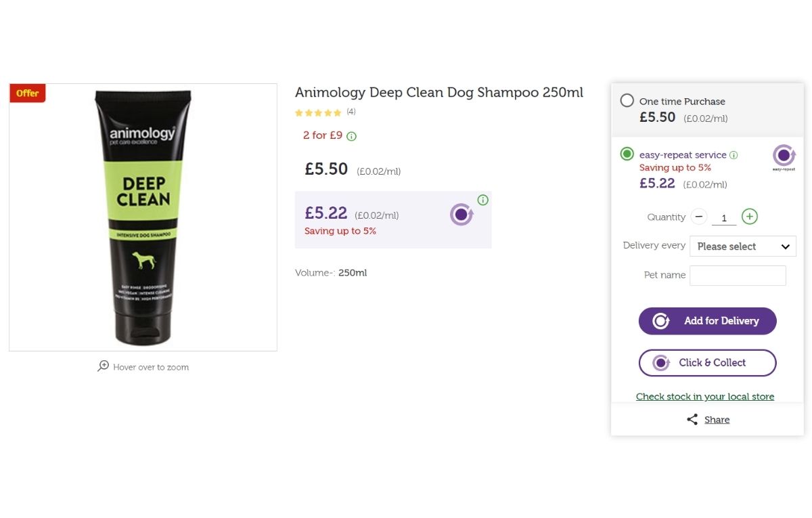Click the info icon beside easy-repeat service
Viewport: 812px width, 518px height.
coord(734,155)
